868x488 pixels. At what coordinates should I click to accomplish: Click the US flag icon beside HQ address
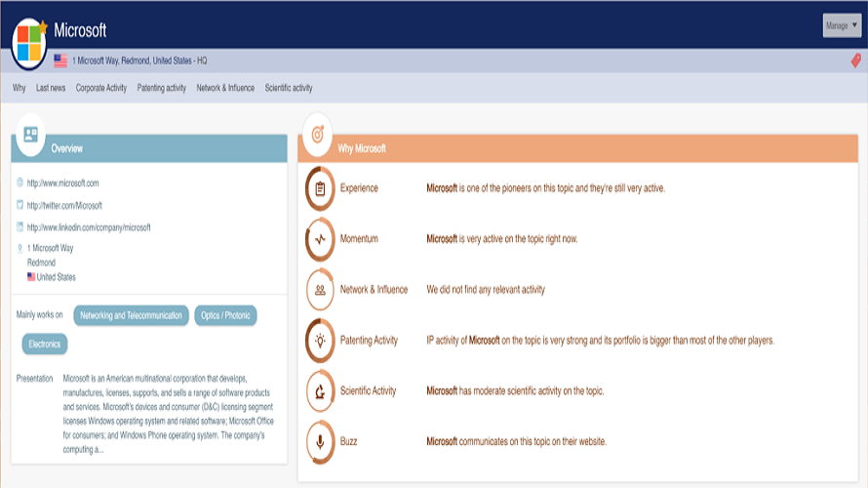coord(60,61)
